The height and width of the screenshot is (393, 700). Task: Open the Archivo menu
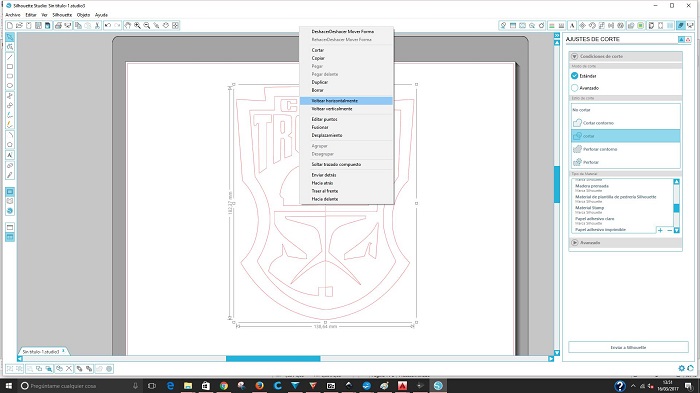click(x=12, y=15)
